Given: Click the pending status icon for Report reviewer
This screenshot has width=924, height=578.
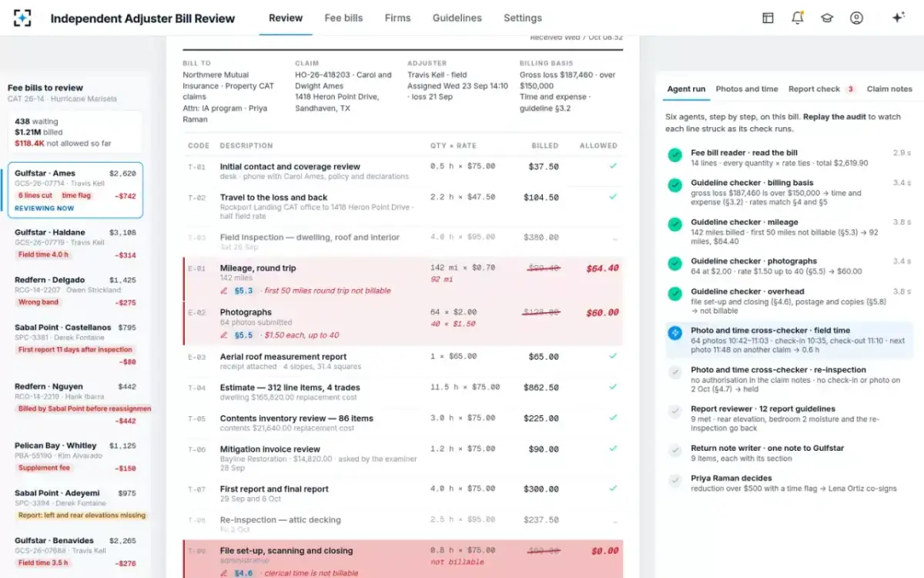Looking at the screenshot, I should [x=675, y=412].
